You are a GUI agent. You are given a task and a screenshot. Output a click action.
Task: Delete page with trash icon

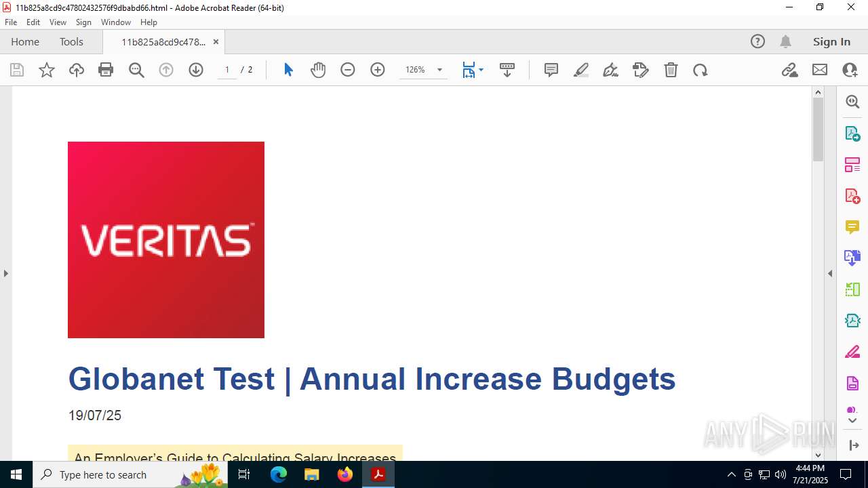671,70
